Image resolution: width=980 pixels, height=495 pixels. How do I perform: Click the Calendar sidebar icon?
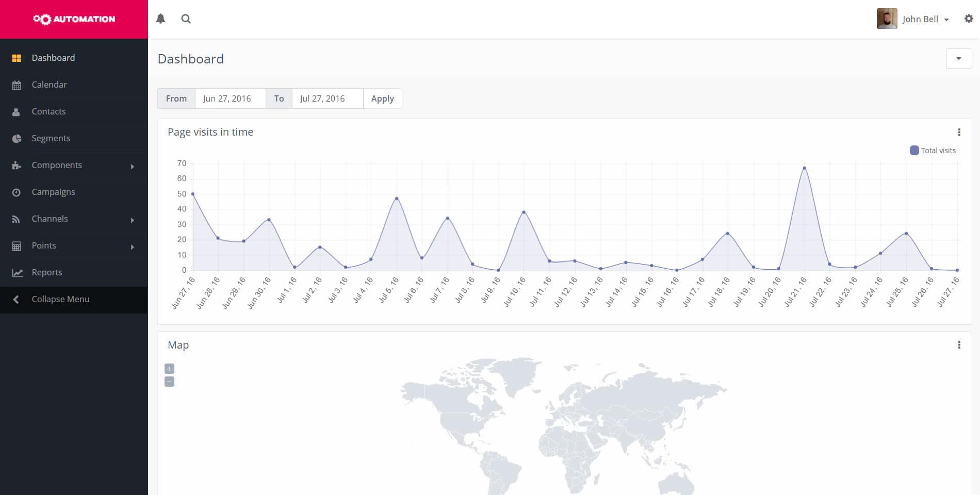tap(17, 85)
